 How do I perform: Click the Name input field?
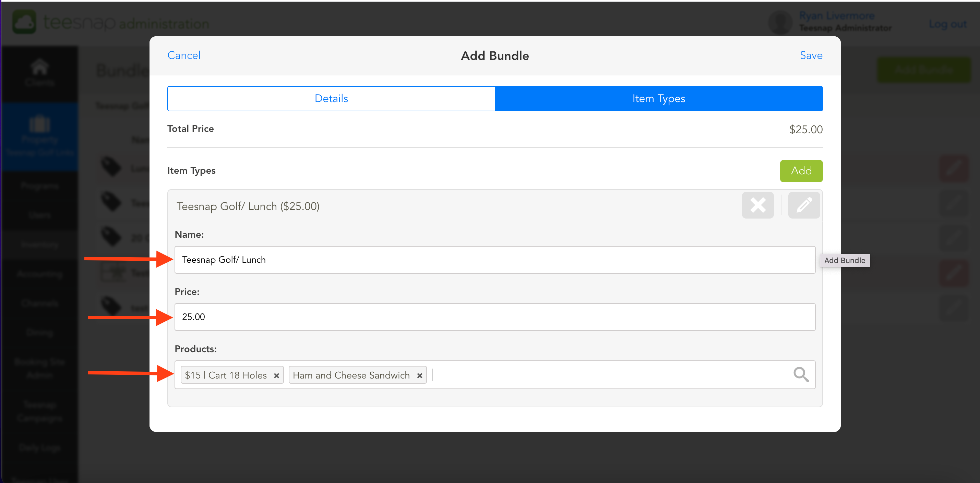pyautogui.click(x=494, y=260)
